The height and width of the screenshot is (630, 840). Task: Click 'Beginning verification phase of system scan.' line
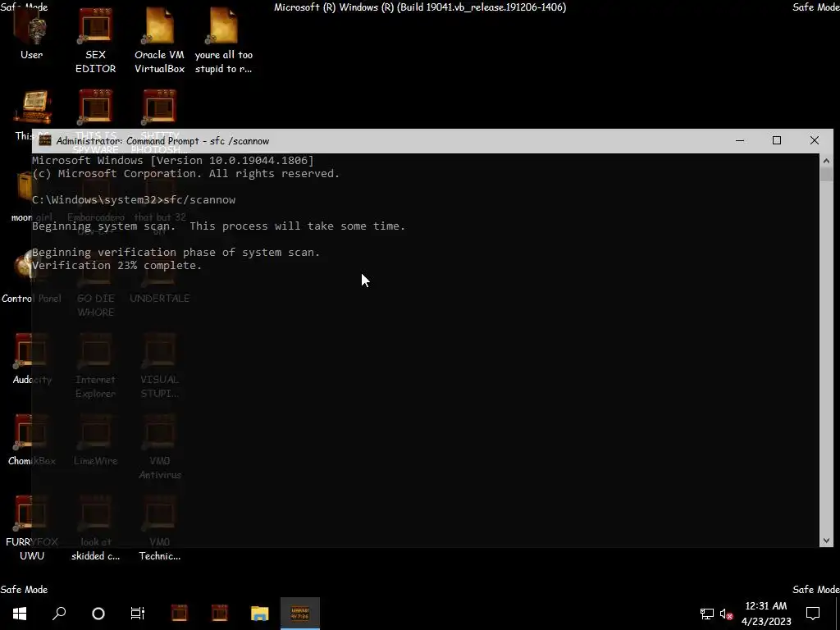[176, 252]
